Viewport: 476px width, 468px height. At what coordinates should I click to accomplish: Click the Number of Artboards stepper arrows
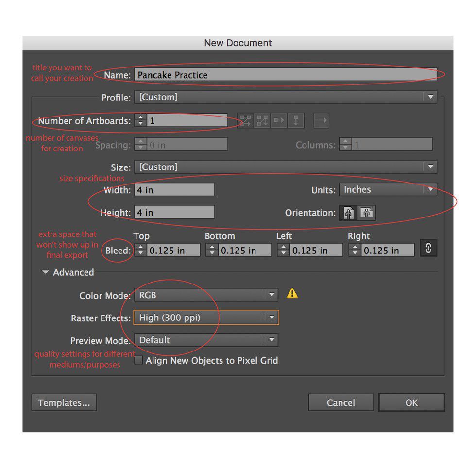pos(140,121)
